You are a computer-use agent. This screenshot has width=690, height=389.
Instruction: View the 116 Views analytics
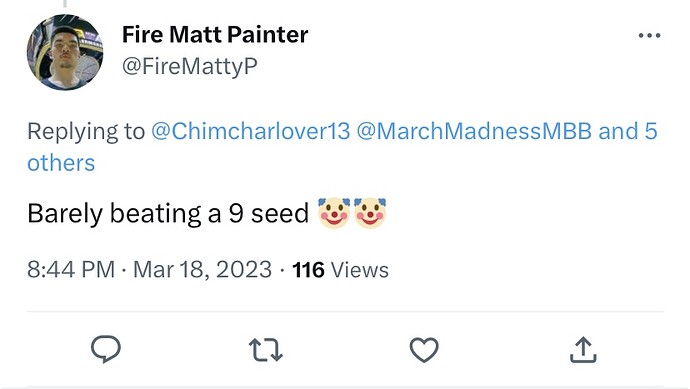coord(340,270)
